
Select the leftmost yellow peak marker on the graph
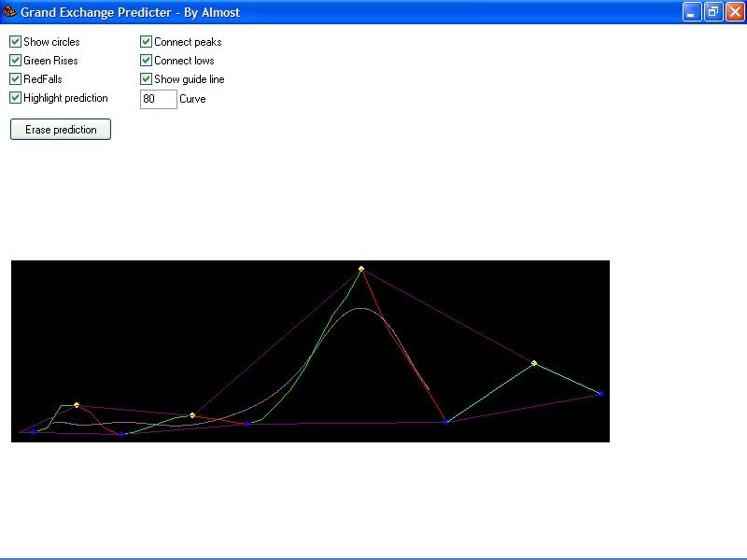click(x=77, y=405)
